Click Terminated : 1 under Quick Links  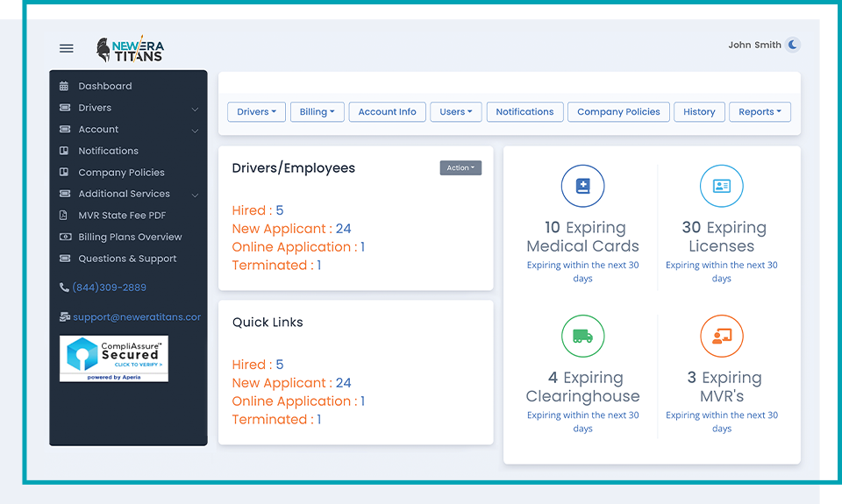tap(276, 419)
